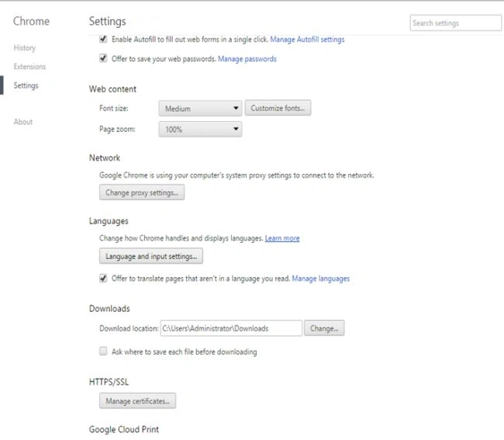The image size is (504, 440).
Task: Toggle Offer to translate pages checkbox
Action: (103, 279)
